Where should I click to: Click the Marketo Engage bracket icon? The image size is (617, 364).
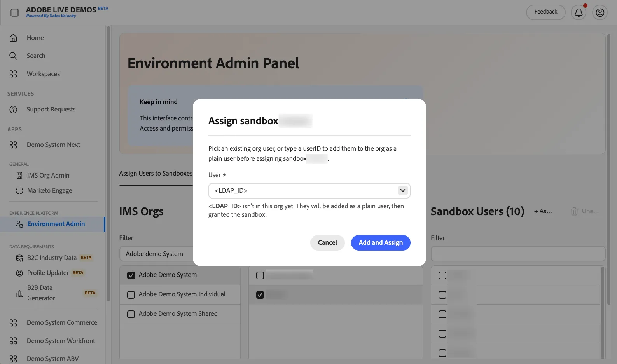[19, 191]
